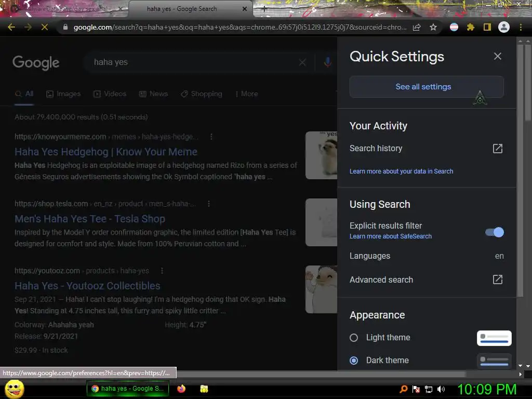Open options for Know Your Meme result
Viewport: 532px width, 399px height.
211,137
